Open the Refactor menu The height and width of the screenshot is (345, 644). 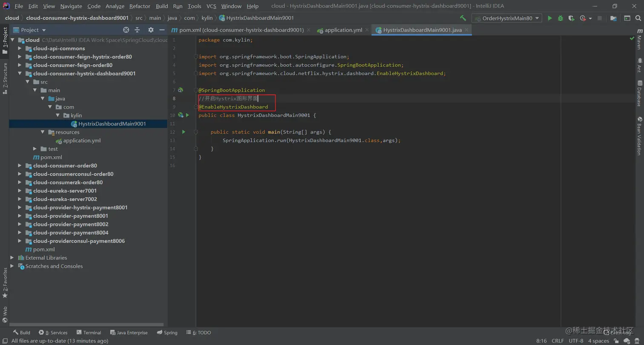[x=140, y=6]
